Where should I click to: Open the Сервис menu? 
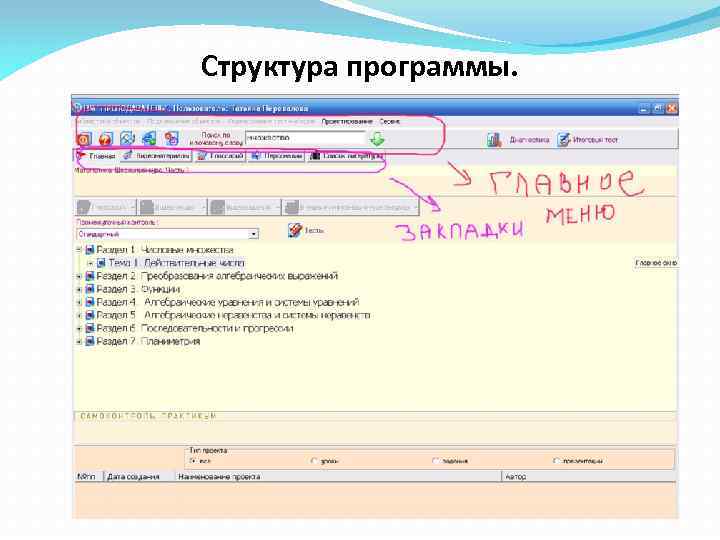[x=389, y=122]
